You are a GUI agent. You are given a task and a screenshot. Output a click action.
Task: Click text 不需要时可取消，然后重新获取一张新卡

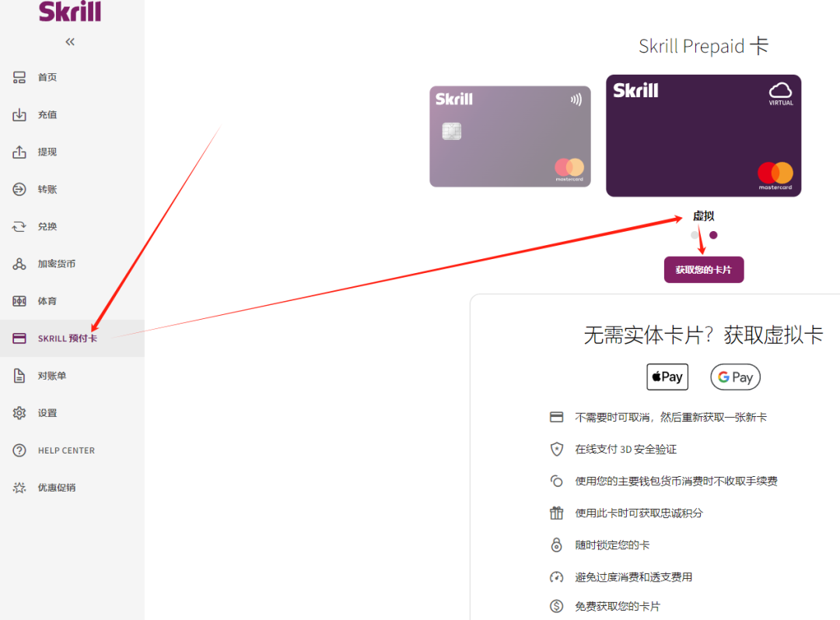tap(670, 417)
